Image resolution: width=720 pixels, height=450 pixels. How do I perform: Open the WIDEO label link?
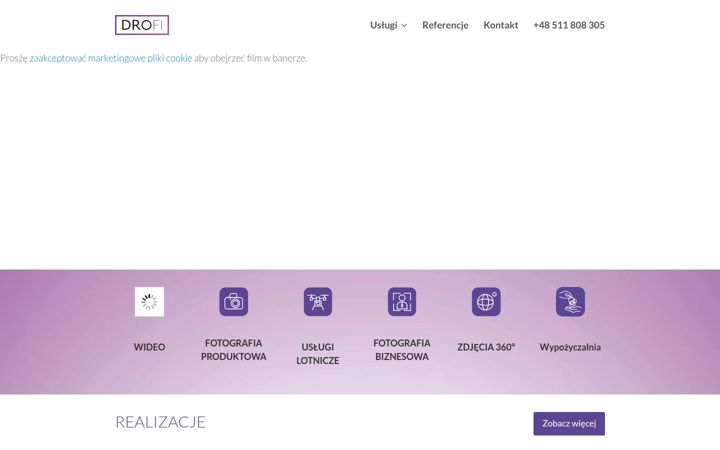tap(149, 347)
